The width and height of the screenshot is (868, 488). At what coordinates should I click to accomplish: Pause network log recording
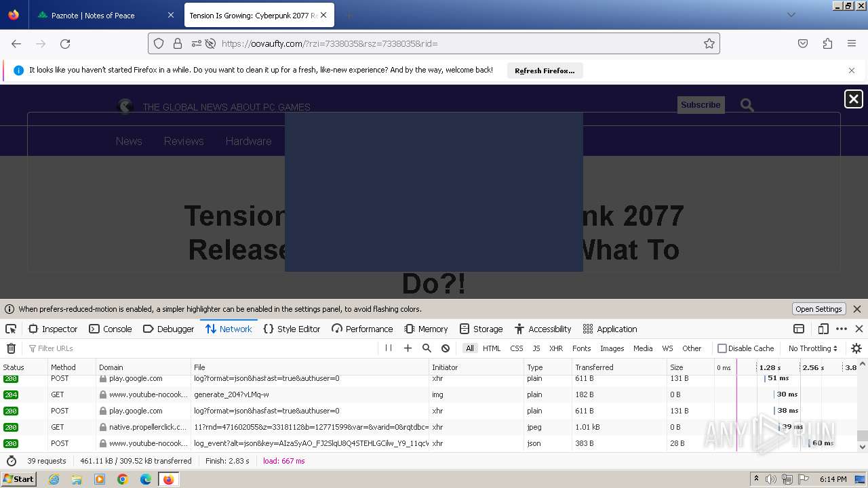(x=389, y=348)
